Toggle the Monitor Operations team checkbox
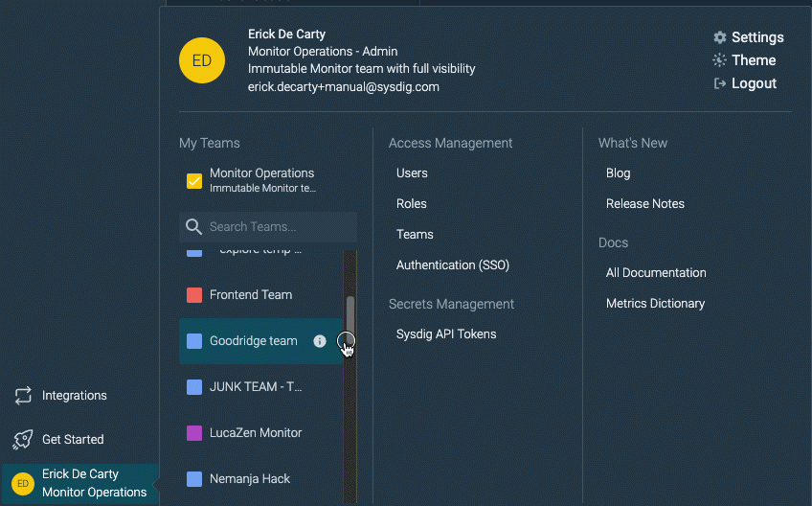Screen dimensions: 812x506 point(194,181)
